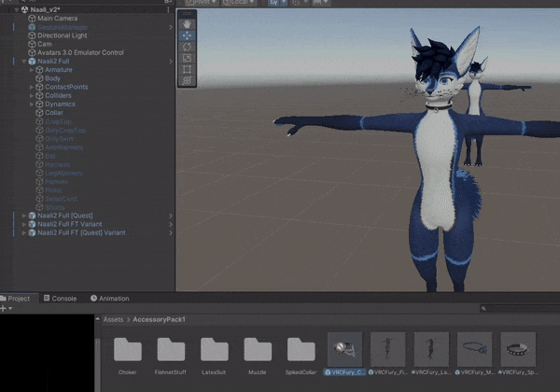
Task: Select the Move tool
Action: coord(187,35)
